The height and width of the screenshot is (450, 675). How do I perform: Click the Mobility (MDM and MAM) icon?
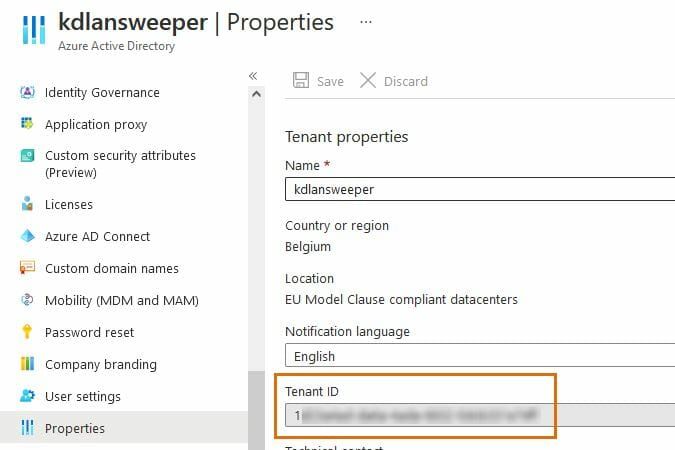pyautogui.click(x=27, y=300)
